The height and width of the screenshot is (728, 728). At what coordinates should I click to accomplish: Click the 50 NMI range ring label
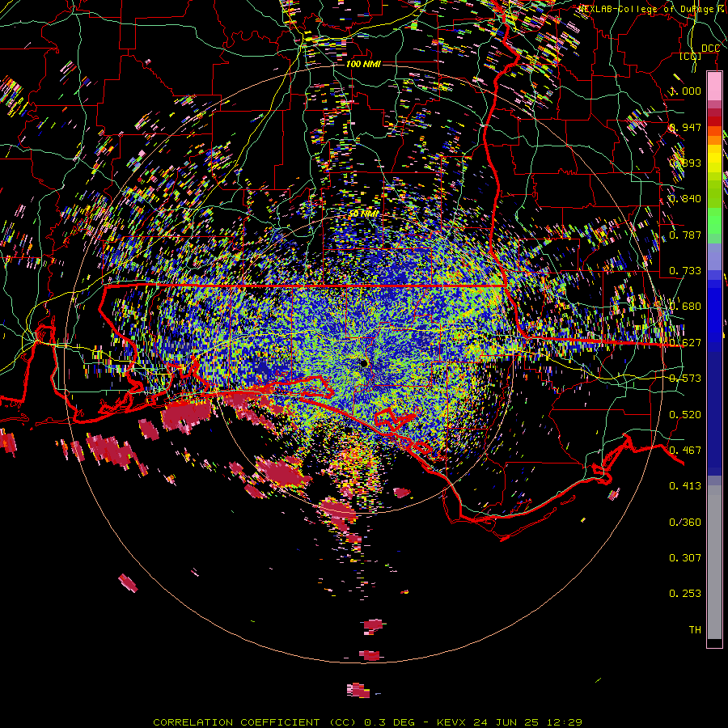pos(363,214)
